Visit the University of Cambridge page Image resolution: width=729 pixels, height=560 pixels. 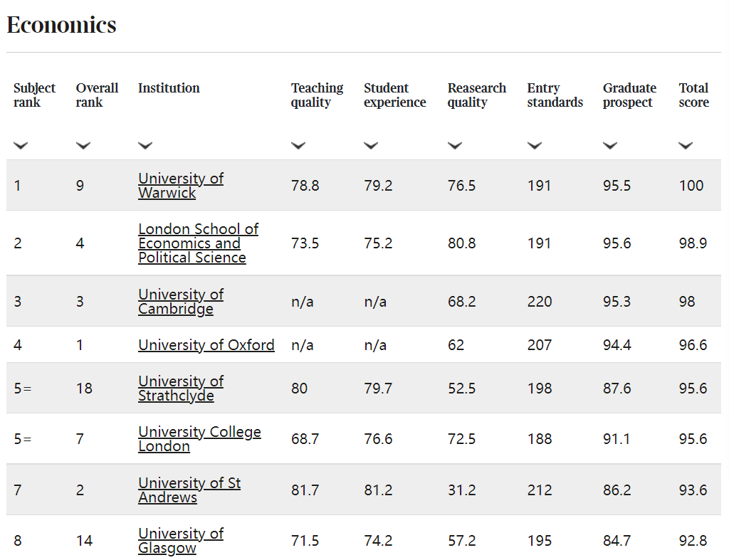click(181, 302)
